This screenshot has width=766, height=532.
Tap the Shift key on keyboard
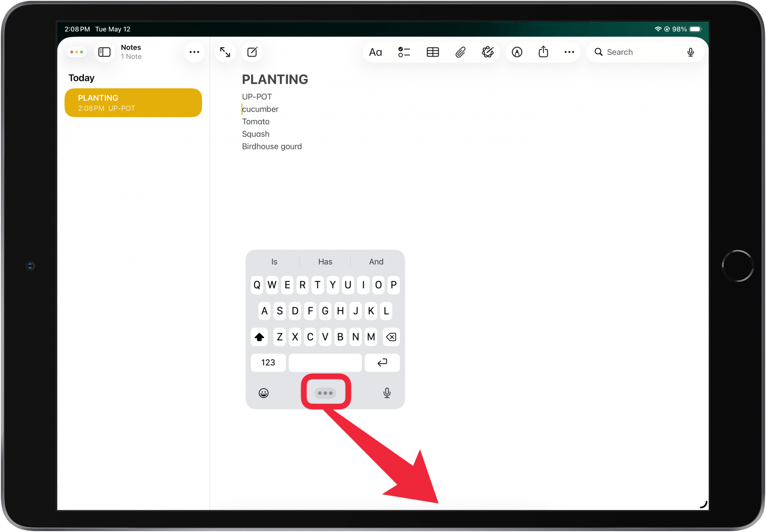tap(259, 337)
